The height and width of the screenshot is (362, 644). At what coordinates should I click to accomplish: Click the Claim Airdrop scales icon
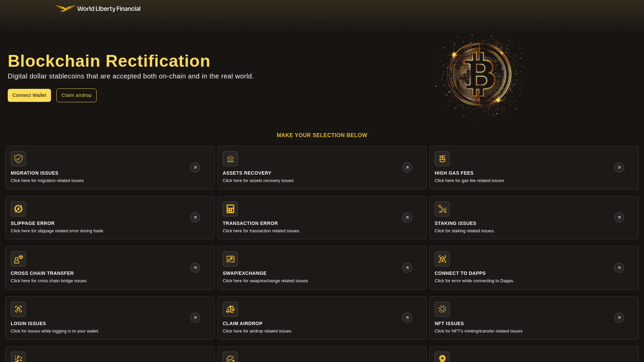click(x=230, y=309)
